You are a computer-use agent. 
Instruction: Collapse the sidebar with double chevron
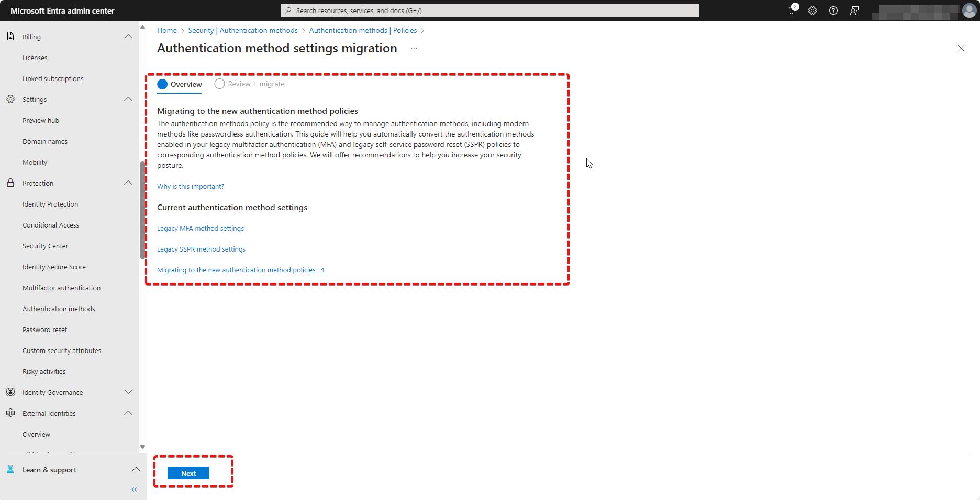coord(134,490)
